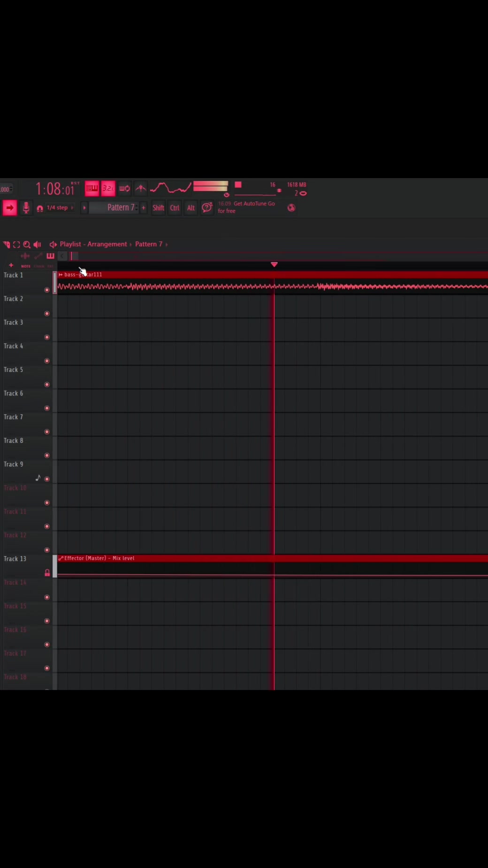The width and height of the screenshot is (488, 868).
Task: Mute Track 9 using its dot
Action: 46,479
